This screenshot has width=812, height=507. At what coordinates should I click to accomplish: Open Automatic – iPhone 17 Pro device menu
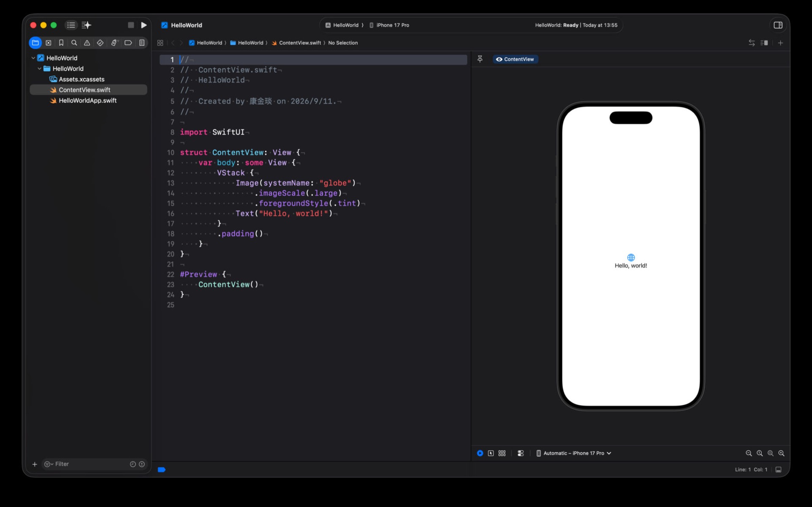574,453
